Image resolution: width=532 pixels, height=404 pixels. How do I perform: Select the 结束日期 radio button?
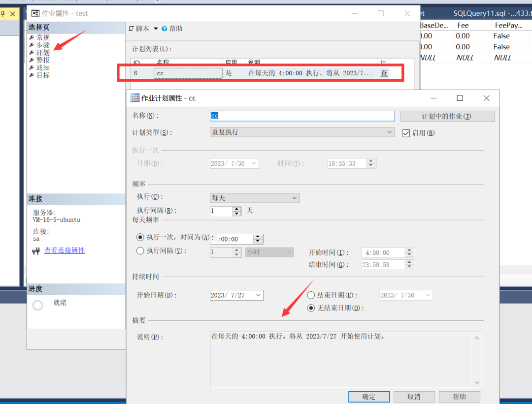point(311,295)
